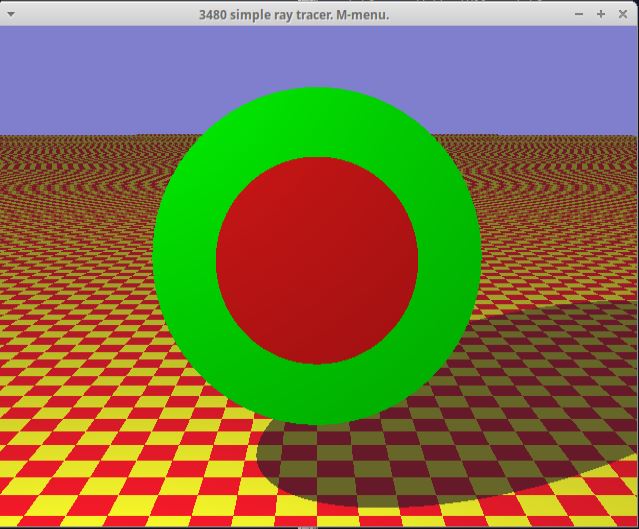Close the ray tracer window
This screenshot has height=529, width=639.
623,14
